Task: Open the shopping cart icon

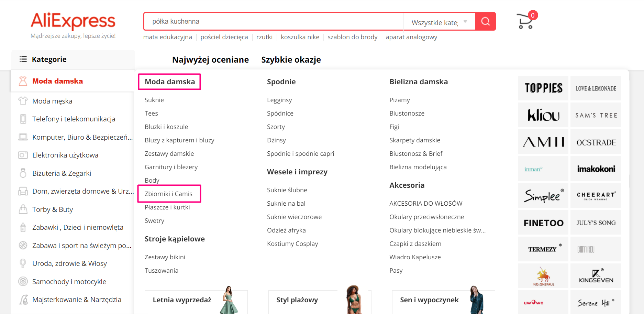Action: [525, 21]
